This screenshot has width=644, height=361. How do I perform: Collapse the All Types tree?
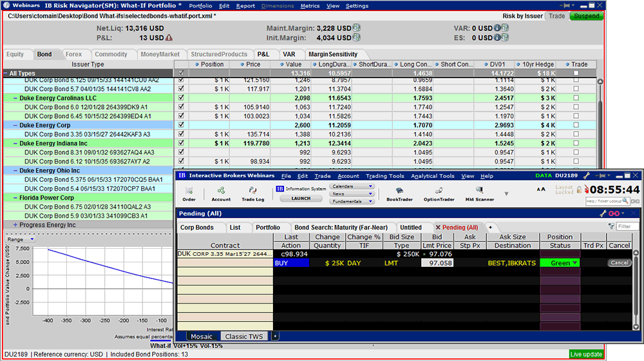(6, 73)
